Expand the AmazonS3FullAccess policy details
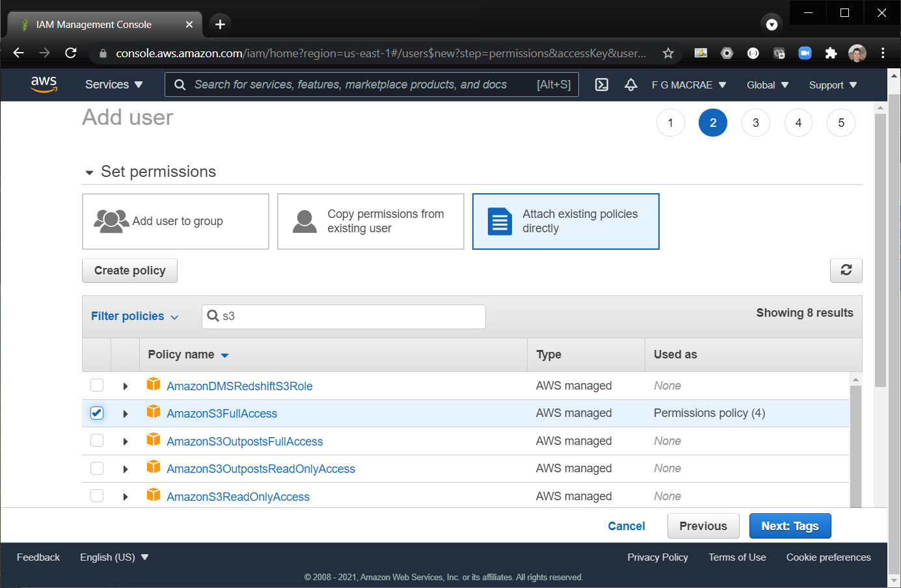901x588 pixels. [126, 414]
